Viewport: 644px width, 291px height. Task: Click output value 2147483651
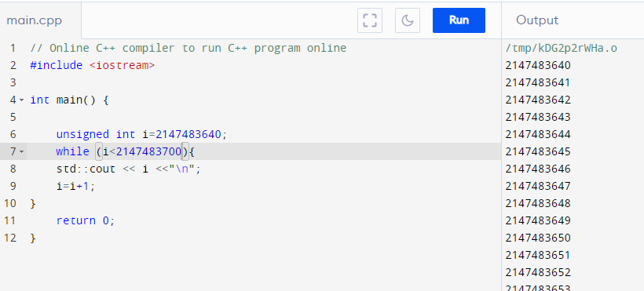point(538,255)
